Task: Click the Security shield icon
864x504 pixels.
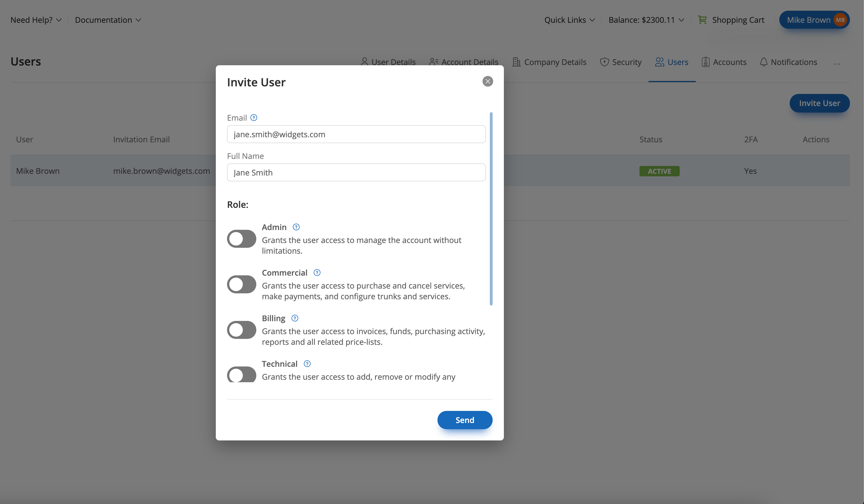Action: coord(604,62)
